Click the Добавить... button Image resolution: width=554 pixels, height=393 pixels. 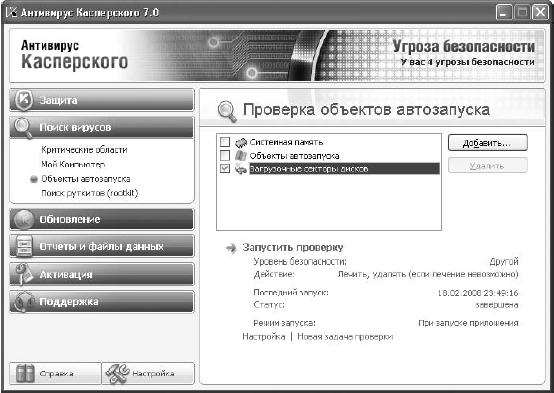(x=488, y=143)
